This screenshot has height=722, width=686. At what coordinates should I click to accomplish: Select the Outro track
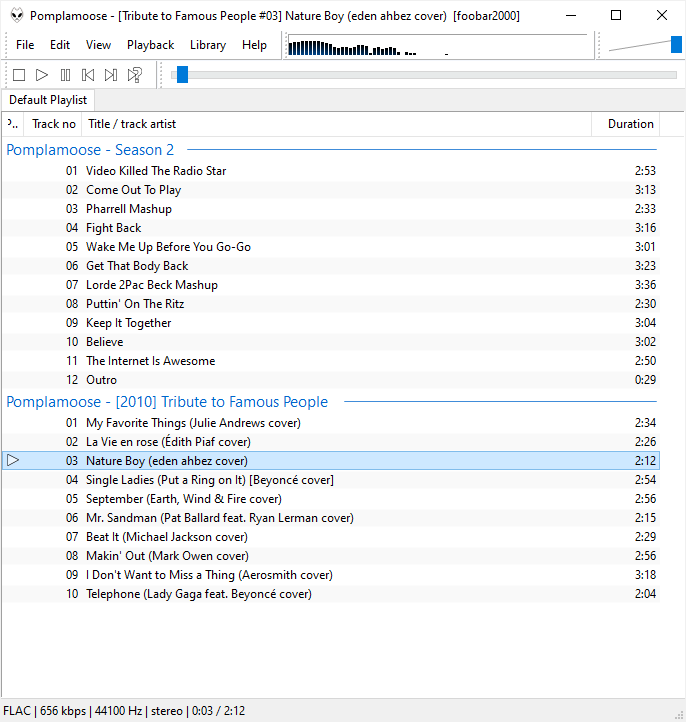click(331, 379)
